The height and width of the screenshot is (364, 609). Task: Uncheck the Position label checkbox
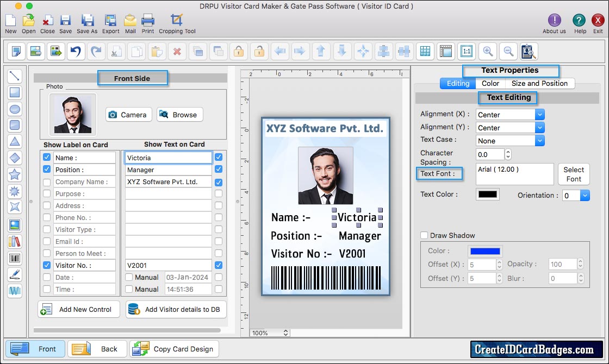(47, 169)
